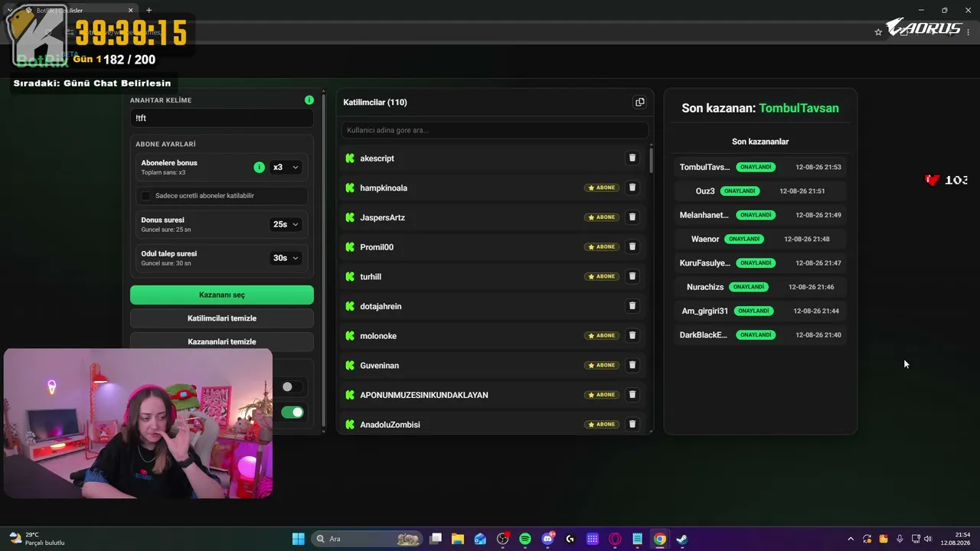Click timestamp 12-08-26 21:47

(x=818, y=263)
